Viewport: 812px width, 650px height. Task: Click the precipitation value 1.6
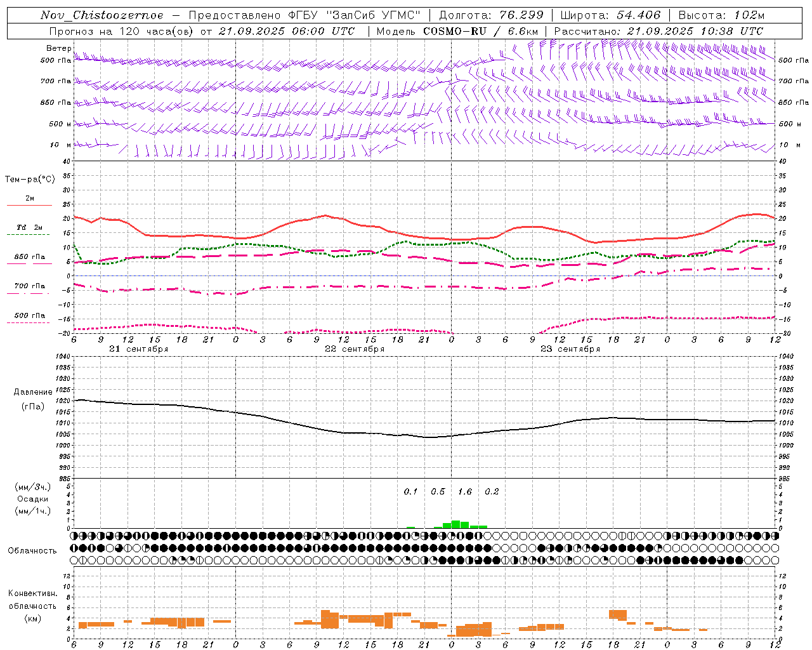pyautogui.click(x=465, y=492)
